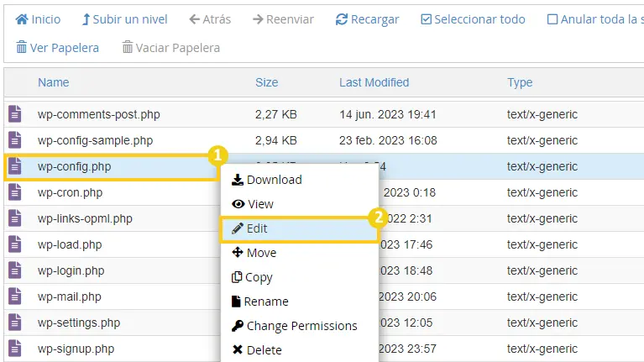Viewport: 644px width, 362px height.
Task: Select file wp-cron.php
Action: coord(70,192)
